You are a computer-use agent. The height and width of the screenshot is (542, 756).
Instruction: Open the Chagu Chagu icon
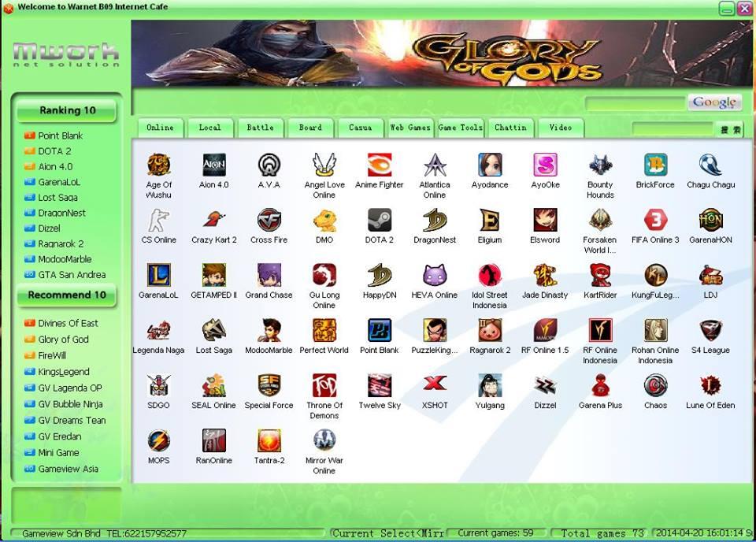point(710,165)
